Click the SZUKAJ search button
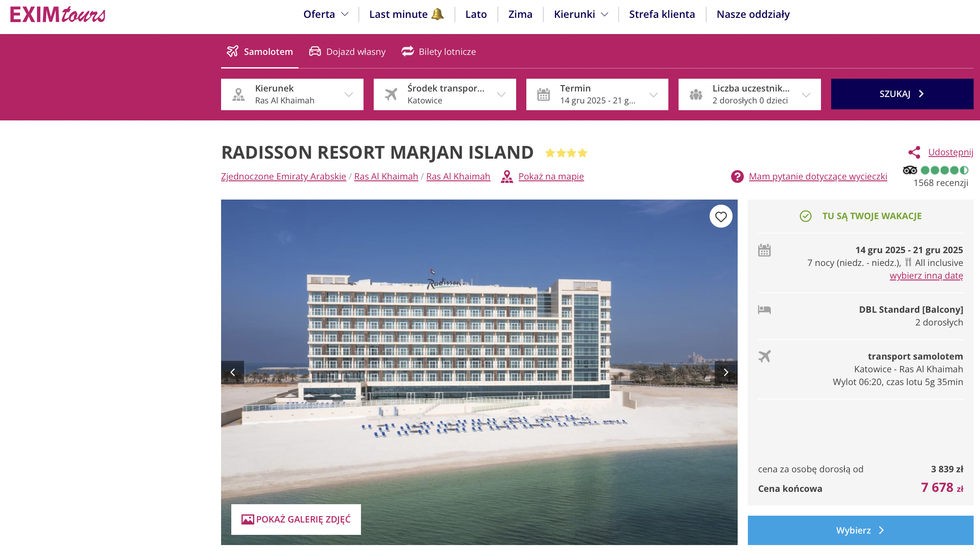 [x=902, y=94]
